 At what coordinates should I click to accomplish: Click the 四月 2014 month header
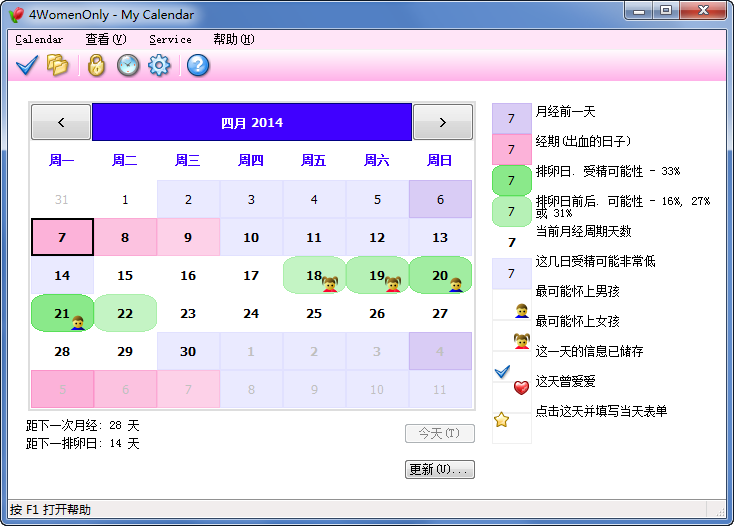[252, 122]
